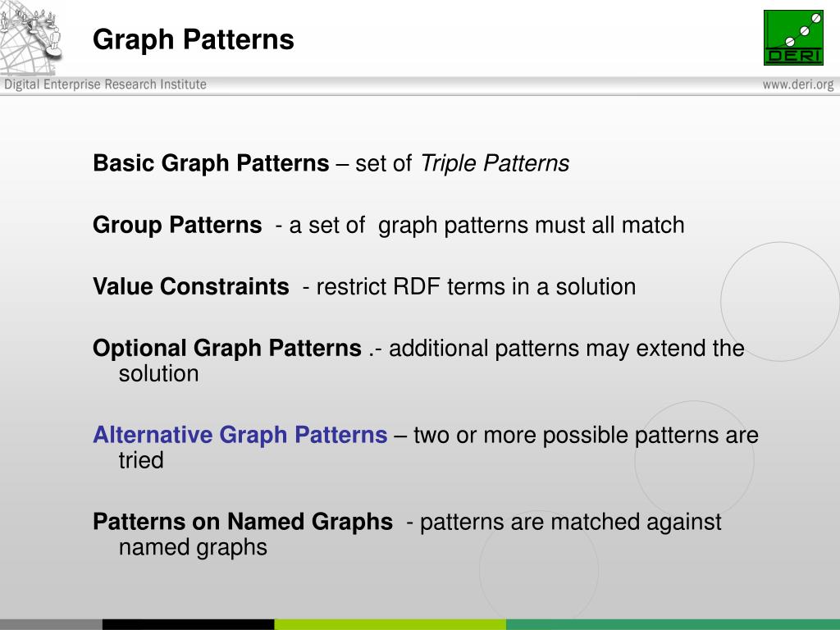
Task: Click the gray footer bar segment
Action: point(51,624)
